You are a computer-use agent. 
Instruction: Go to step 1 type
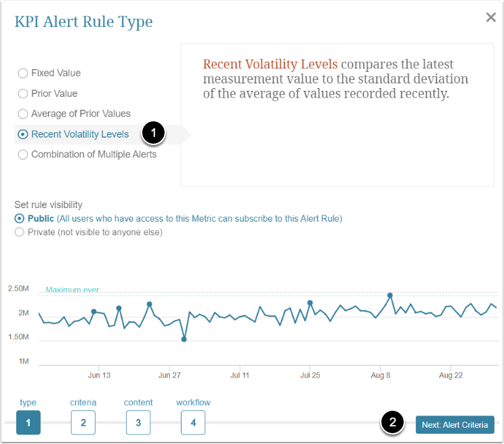click(x=28, y=422)
